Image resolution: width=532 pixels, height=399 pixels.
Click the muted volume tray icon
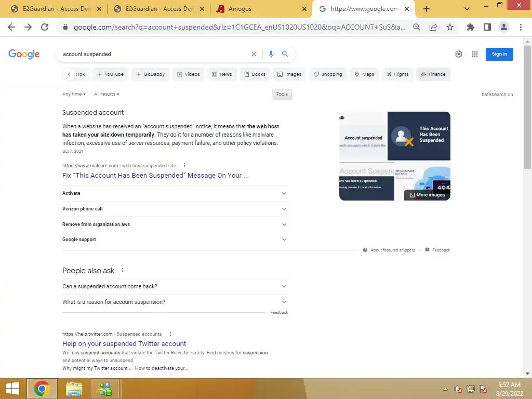pyautogui.click(x=458, y=389)
